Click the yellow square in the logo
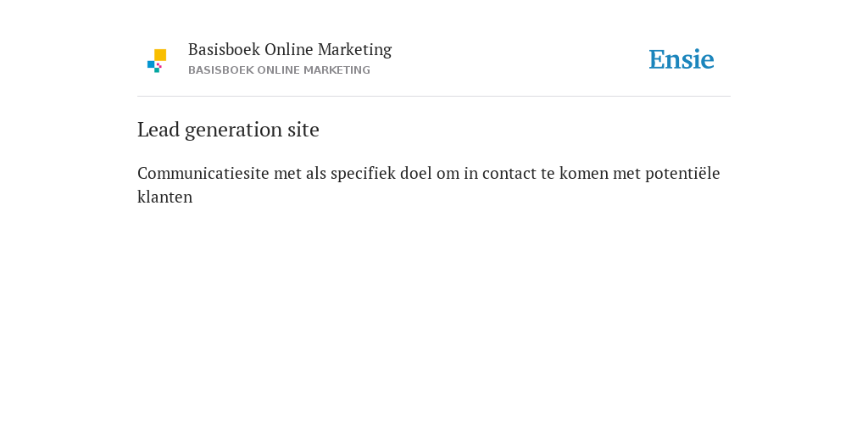 click(x=160, y=54)
